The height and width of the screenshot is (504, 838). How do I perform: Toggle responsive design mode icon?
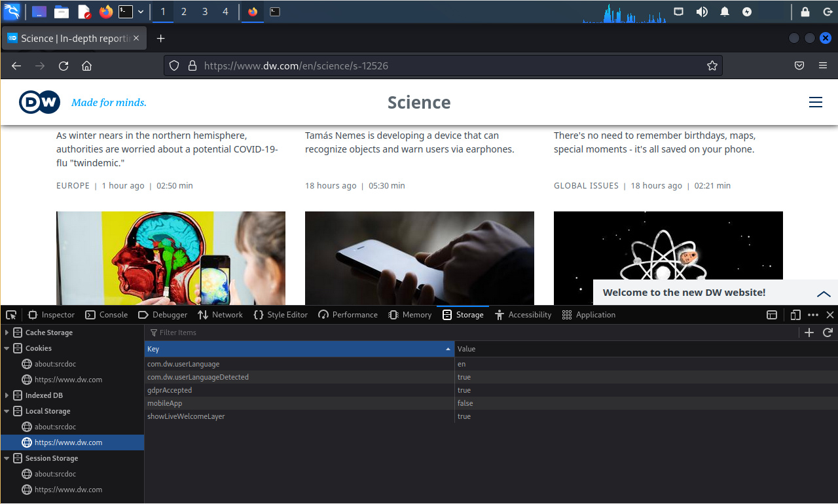[x=795, y=315]
